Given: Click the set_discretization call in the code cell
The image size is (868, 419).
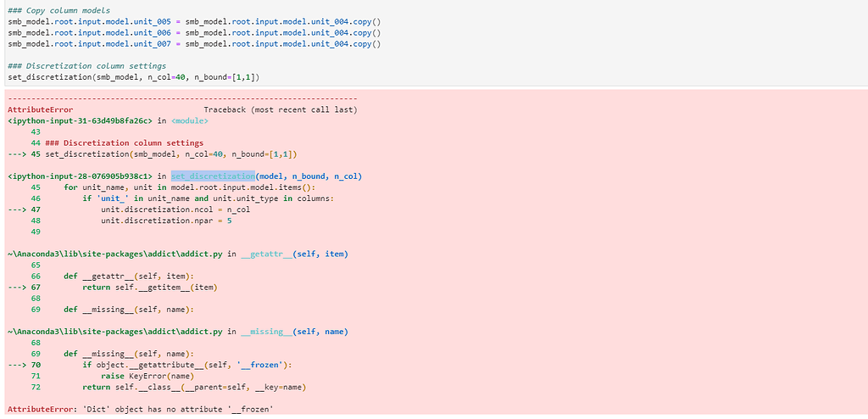Looking at the screenshot, I should [133, 77].
